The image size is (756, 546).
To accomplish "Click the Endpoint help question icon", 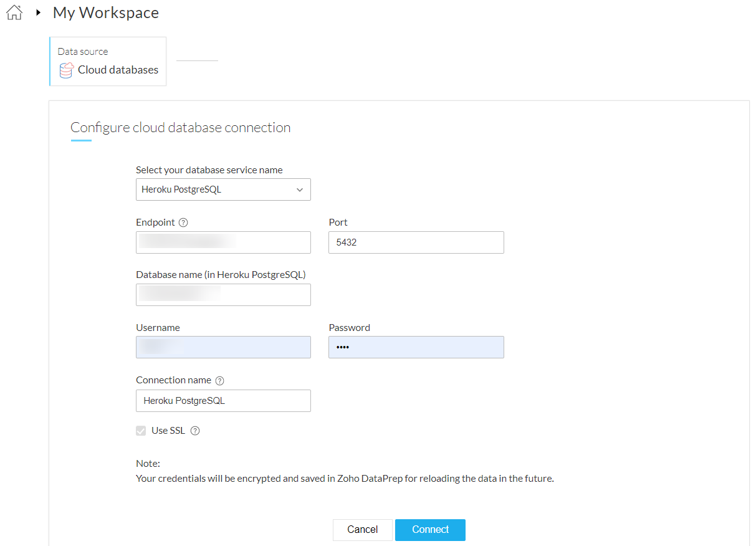I will 183,223.
